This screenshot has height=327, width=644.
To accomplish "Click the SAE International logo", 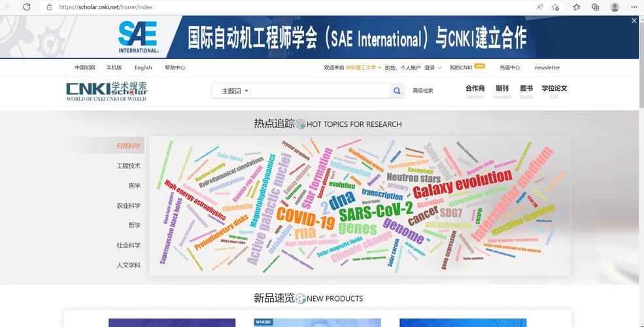I will [138, 37].
